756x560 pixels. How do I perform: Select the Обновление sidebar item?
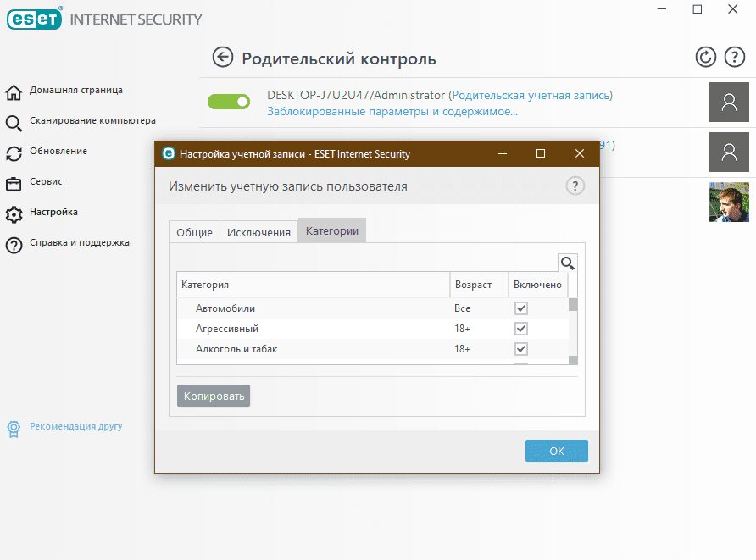click(58, 152)
